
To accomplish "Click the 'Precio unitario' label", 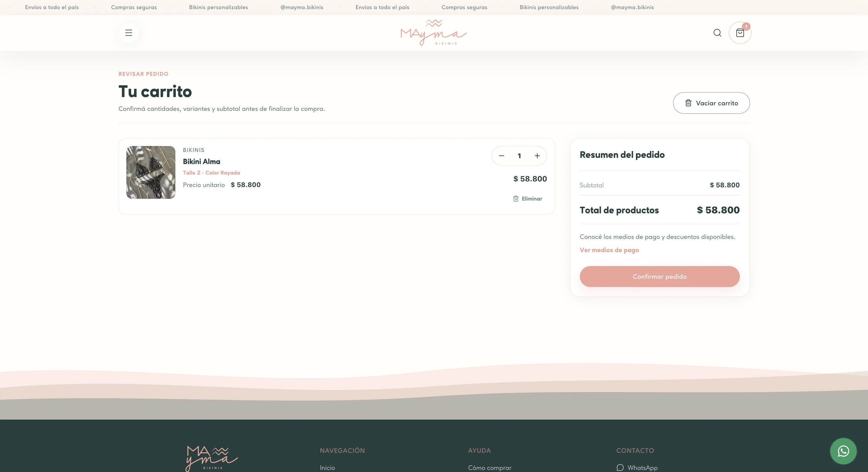I will (x=204, y=185).
